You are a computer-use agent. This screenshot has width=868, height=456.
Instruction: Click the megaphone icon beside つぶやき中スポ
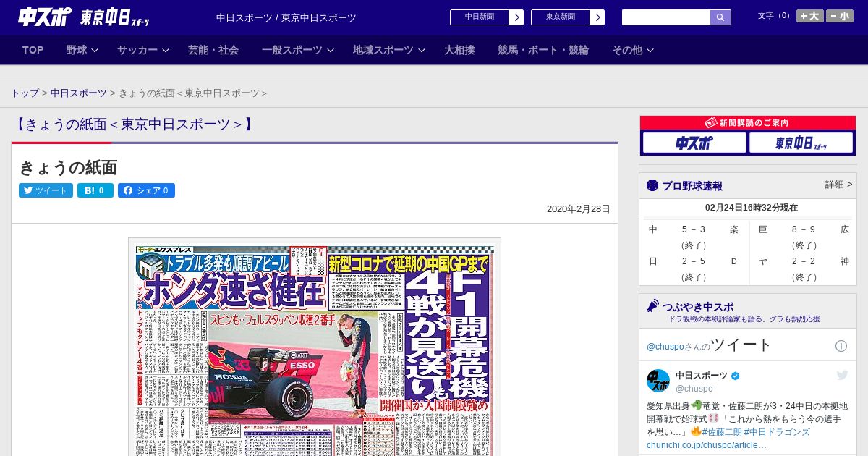(653, 306)
